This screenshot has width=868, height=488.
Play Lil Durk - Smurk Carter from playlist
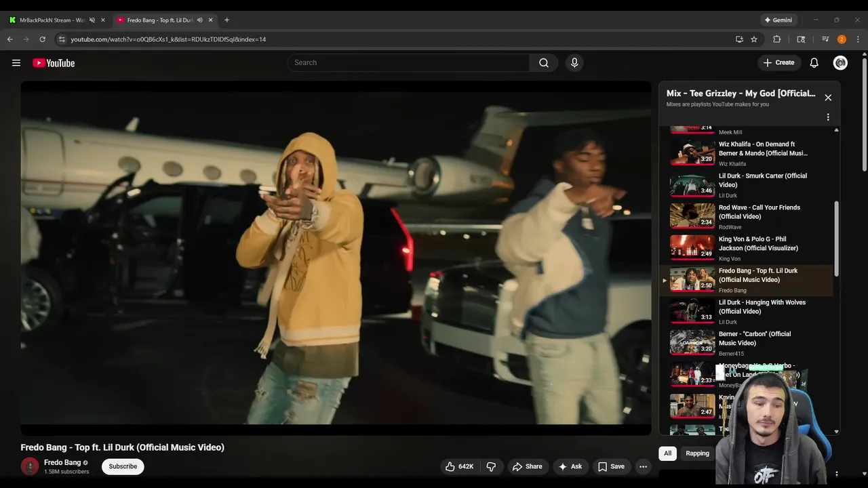(746, 185)
